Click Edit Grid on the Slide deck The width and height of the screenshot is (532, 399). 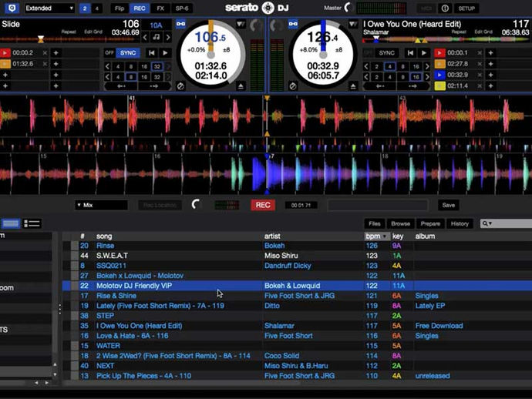point(93,32)
